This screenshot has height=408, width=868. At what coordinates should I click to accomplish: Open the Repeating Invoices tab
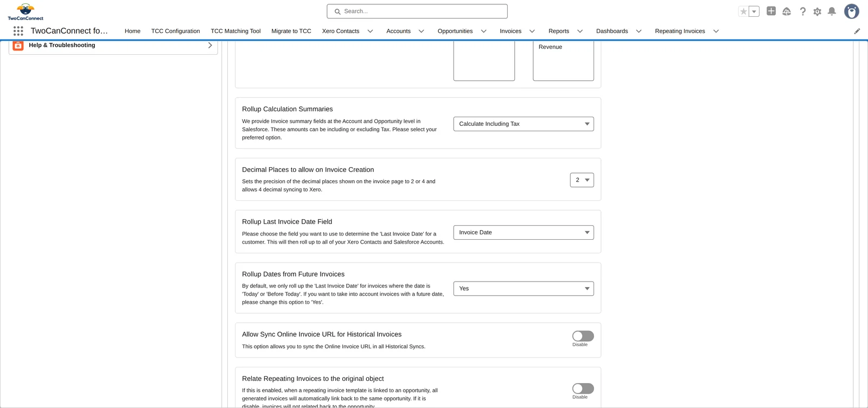(680, 31)
